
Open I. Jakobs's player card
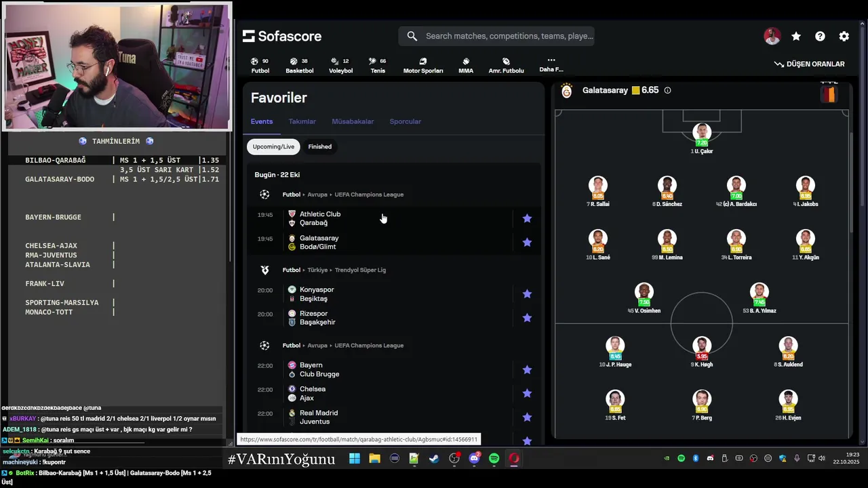tap(806, 192)
